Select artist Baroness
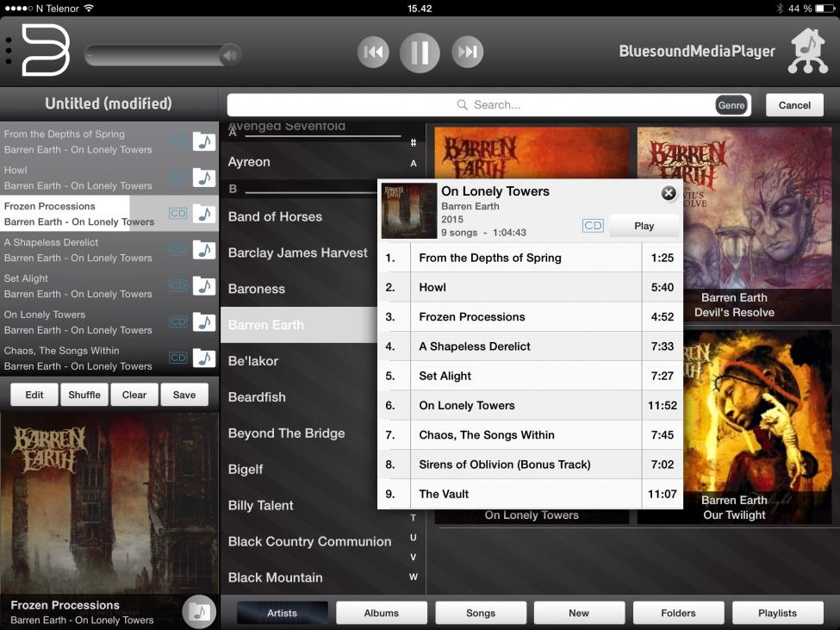Image resolution: width=840 pixels, height=630 pixels. coord(299,289)
